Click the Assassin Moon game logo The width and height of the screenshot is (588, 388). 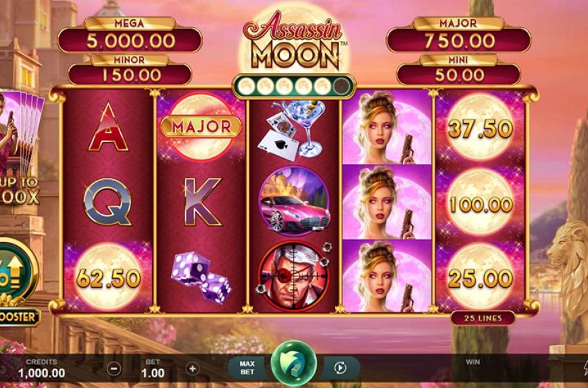pyautogui.click(x=294, y=41)
